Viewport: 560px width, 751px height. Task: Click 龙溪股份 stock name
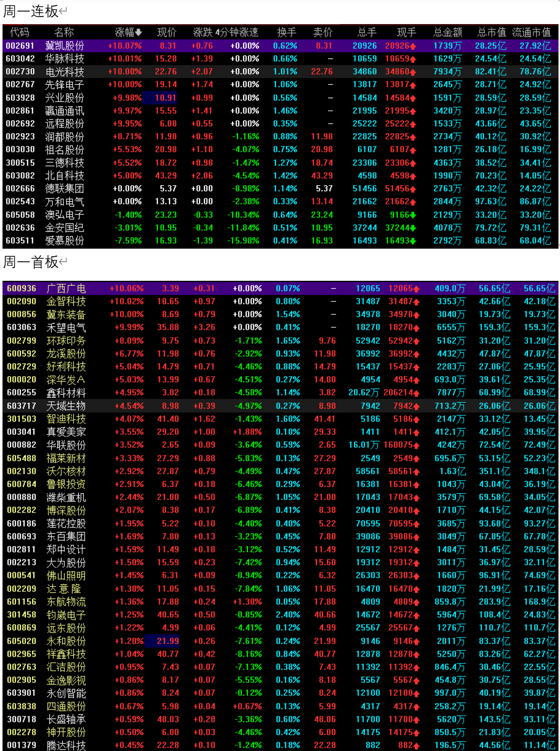pyautogui.click(x=66, y=354)
